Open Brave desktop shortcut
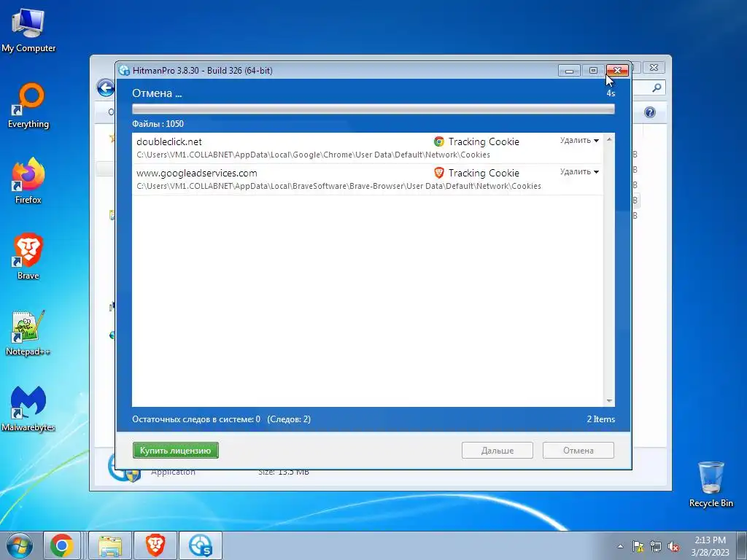The width and height of the screenshot is (747, 560). click(28, 257)
